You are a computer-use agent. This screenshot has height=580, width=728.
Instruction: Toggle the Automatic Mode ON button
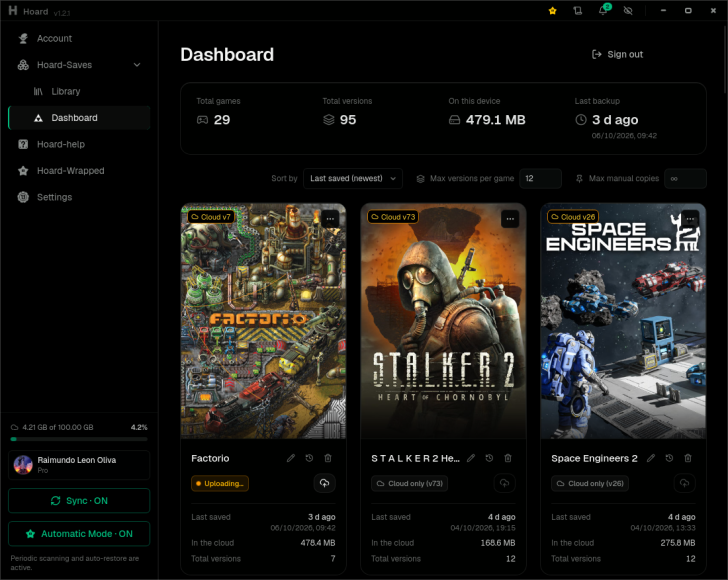tap(79, 534)
